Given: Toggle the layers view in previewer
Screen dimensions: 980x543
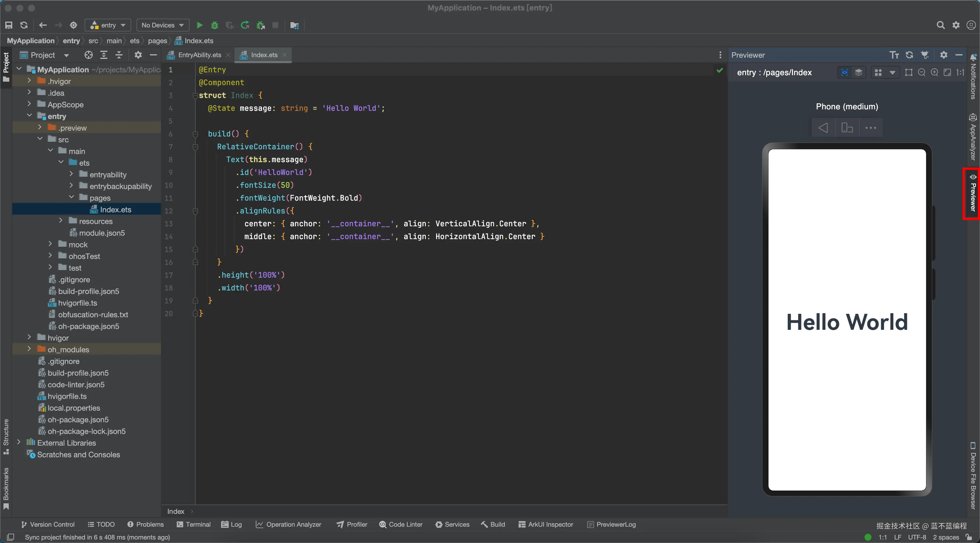Looking at the screenshot, I should [859, 73].
